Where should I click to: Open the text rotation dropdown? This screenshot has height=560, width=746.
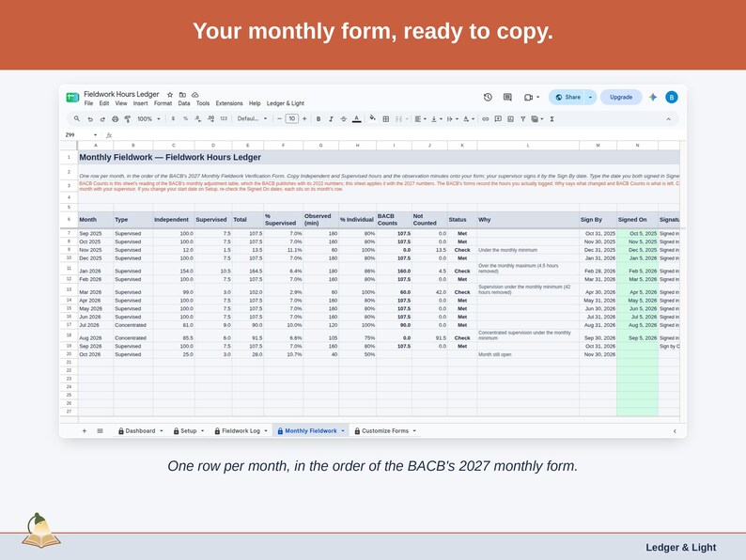[x=469, y=119]
